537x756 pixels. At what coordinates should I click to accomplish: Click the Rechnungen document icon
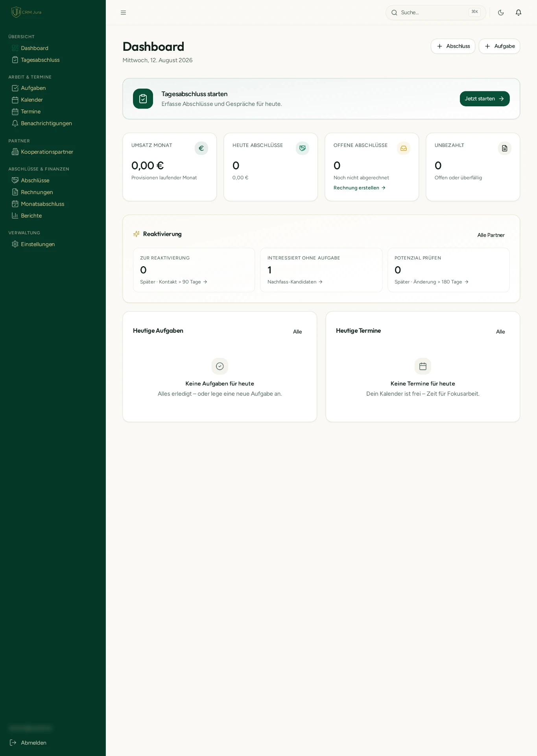click(15, 192)
